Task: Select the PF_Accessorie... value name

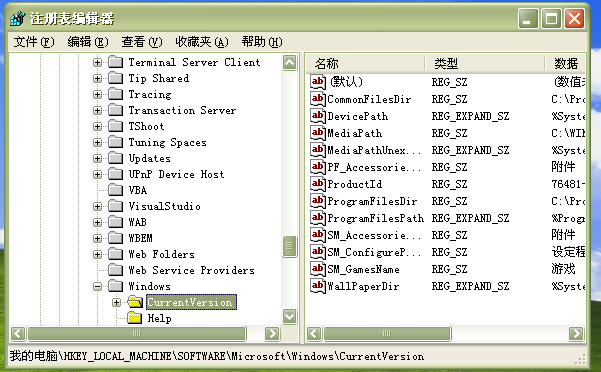Action: (x=374, y=167)
